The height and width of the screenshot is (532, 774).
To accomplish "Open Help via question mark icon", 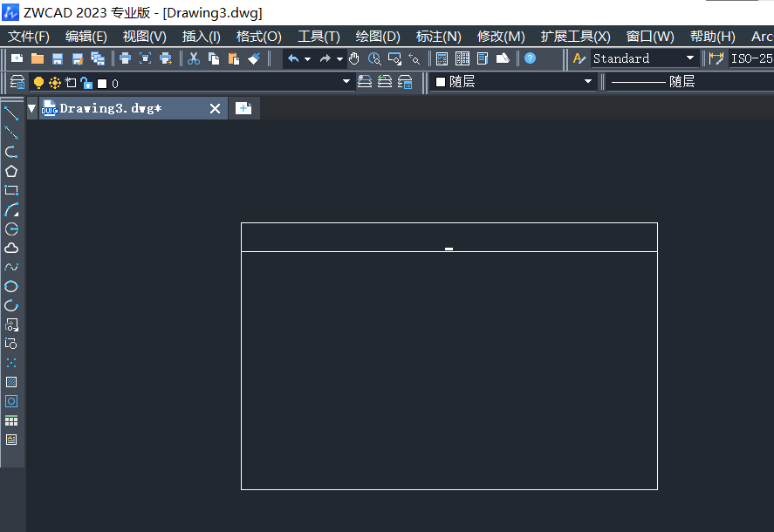I will (x=531, y=58).
